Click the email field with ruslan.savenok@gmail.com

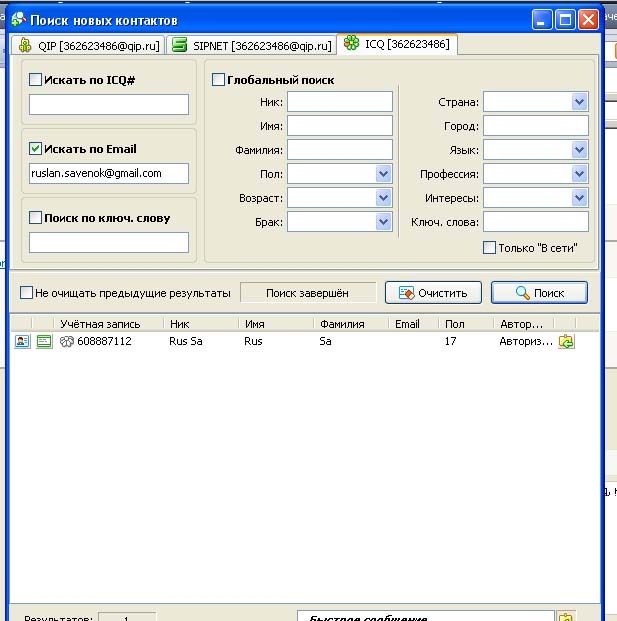(x=109, y=173)
